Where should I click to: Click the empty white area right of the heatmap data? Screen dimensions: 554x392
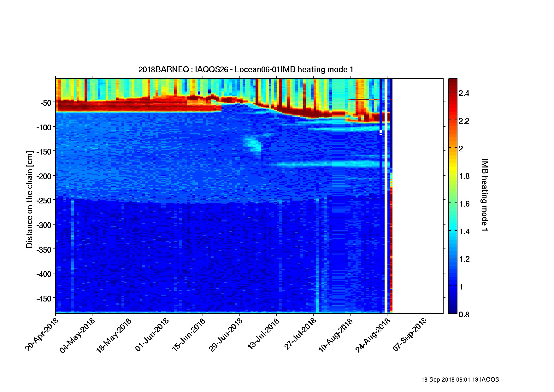click(418, 196)
